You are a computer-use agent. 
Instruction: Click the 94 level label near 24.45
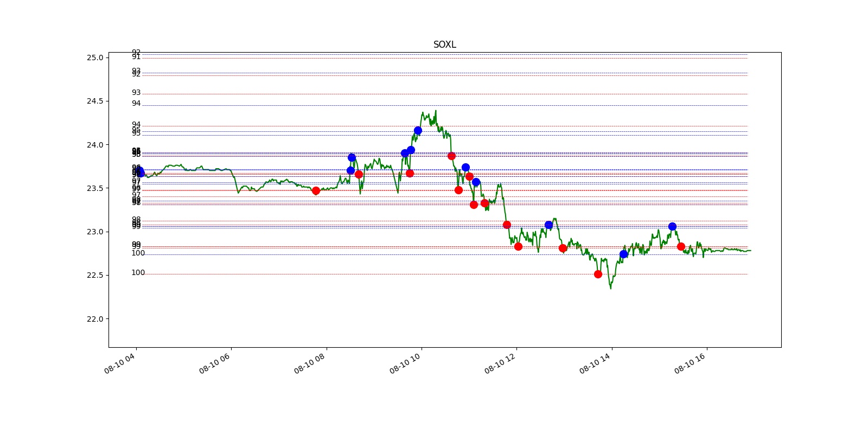[136, 104]
